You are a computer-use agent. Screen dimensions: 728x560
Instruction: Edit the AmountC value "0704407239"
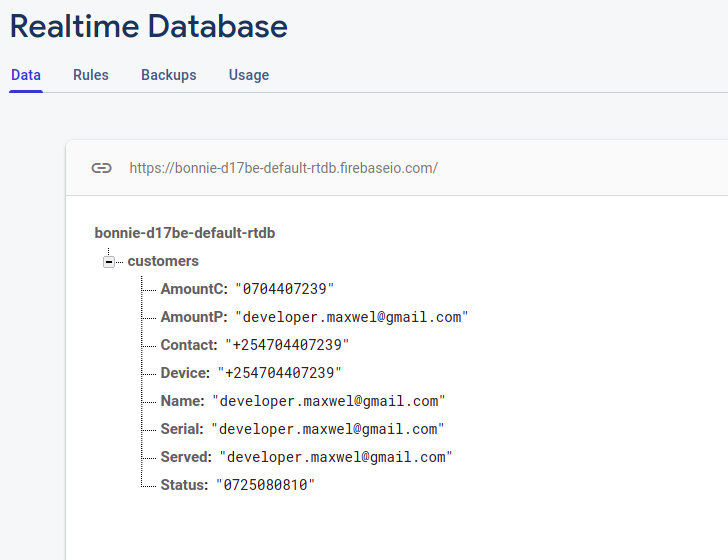pos(285,289)
